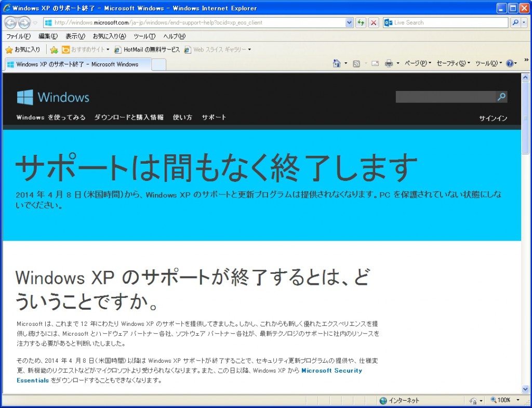Click the blue Help question mark icon
The width and height of the screenshot is (532, 408).
[510, 63]
